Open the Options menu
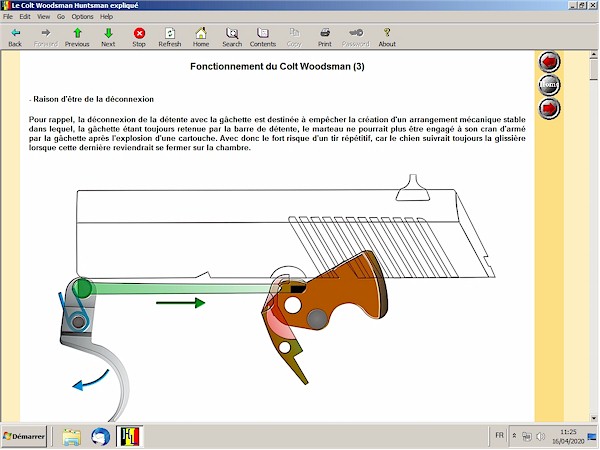The image size is (600, 450). click(82, 16)
